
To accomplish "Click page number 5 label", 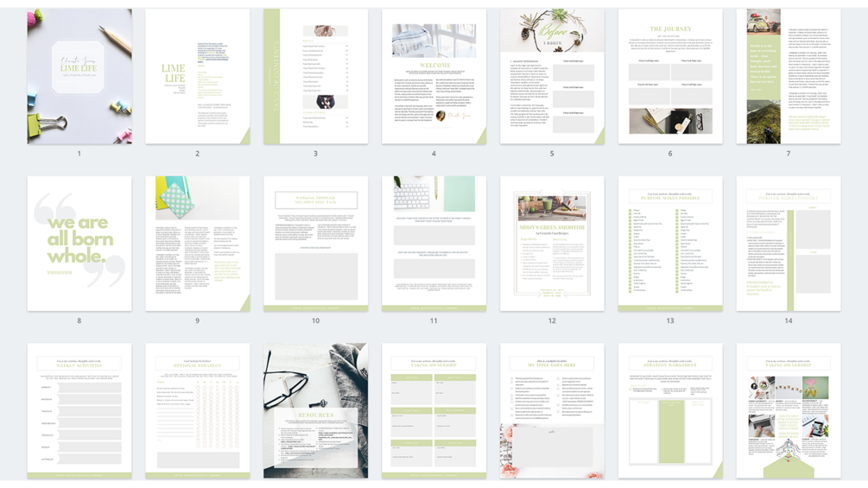I will click(552, 153).
